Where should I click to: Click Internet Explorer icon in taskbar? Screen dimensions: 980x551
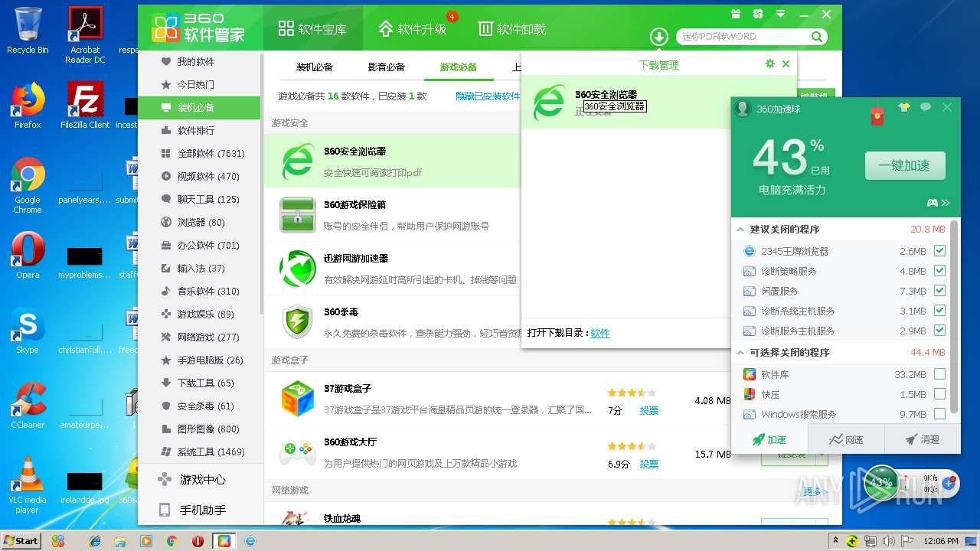coord(95,541)
